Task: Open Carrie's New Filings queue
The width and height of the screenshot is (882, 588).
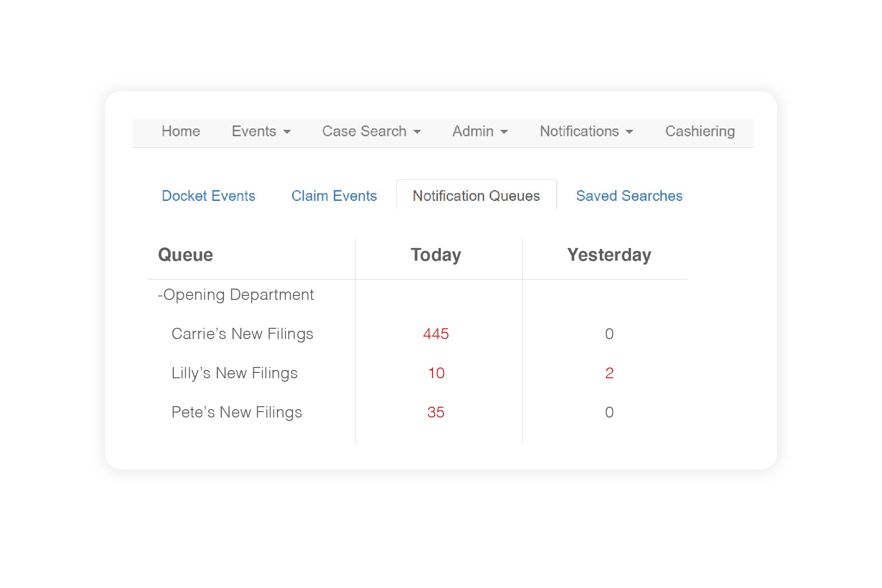Action: [x=242, y=334]
